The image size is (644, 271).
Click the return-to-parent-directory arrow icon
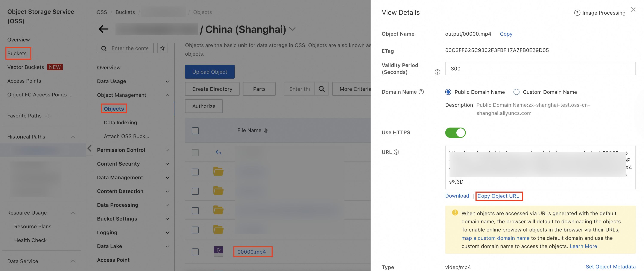pyautogui.click(x=219, y=152)
